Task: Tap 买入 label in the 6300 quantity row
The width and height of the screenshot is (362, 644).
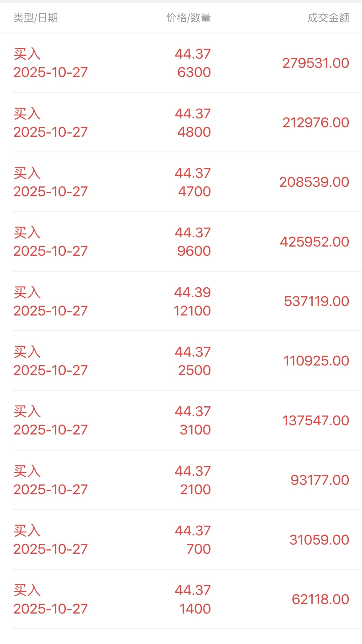Action: 27,54
